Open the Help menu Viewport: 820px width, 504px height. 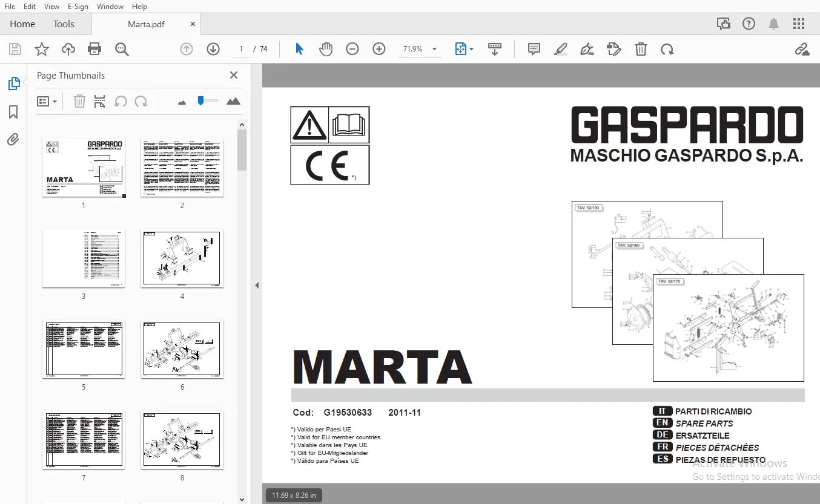point(139,6)
